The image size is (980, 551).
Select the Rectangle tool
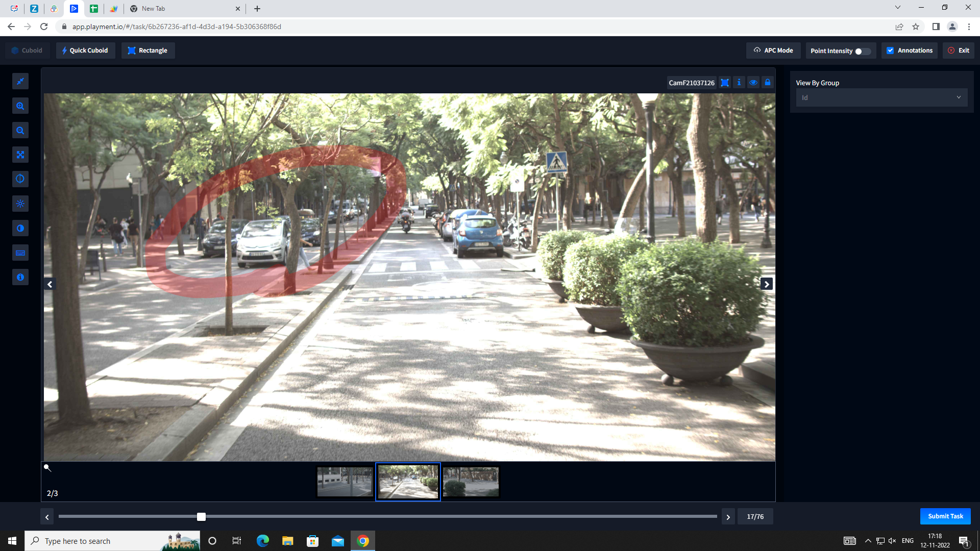[148, 51]
